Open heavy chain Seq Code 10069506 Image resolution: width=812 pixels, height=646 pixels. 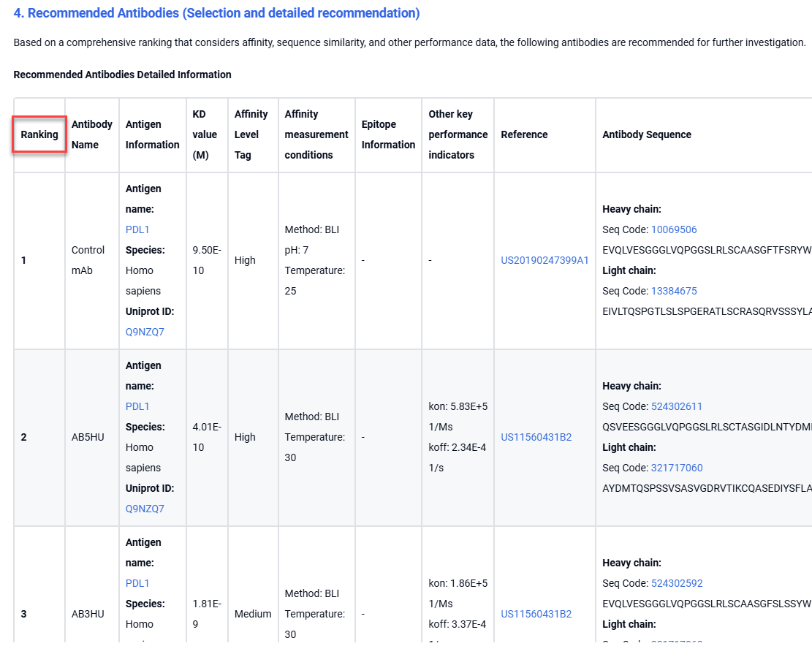coord(674,229)
